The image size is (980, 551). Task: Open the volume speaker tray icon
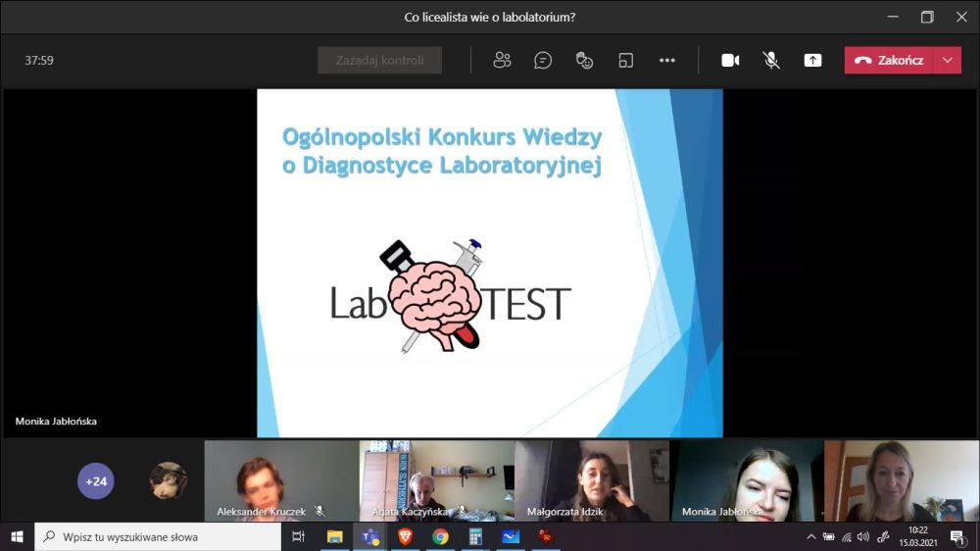click(x=863, y=536)
